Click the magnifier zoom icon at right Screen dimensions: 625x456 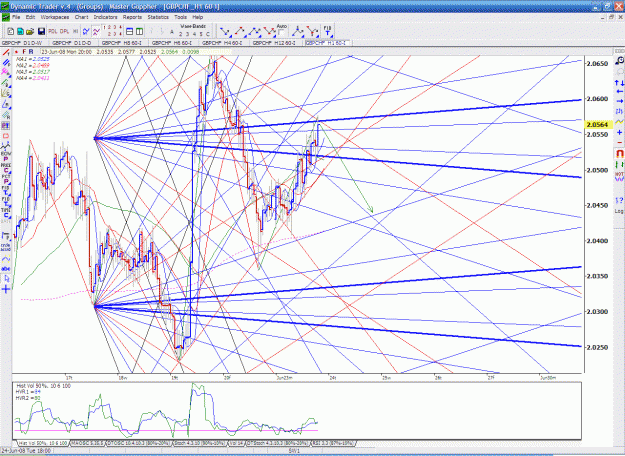point(619,61)
